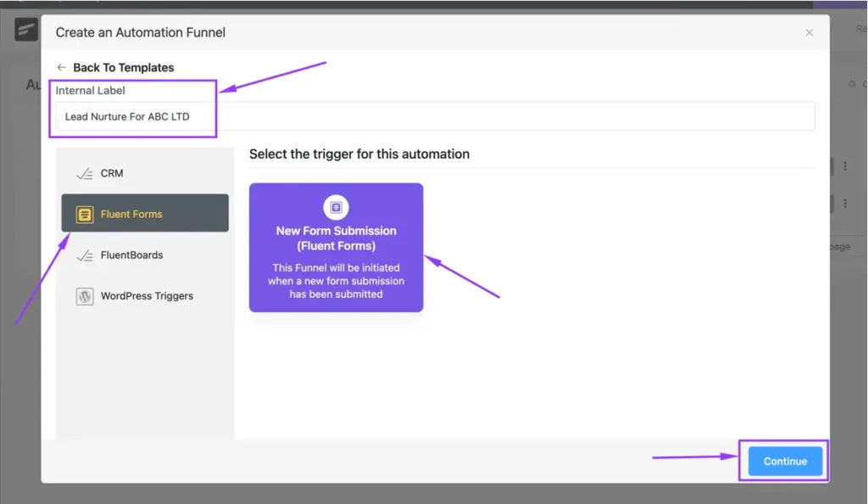The width and height of the screenshot is (868, 504).
Task: Click the yellow Fluent Forms icon
Action: 85,215
